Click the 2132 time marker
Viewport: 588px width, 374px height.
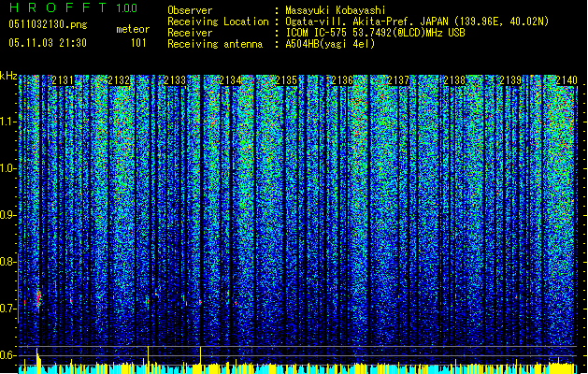click(119, 80)
